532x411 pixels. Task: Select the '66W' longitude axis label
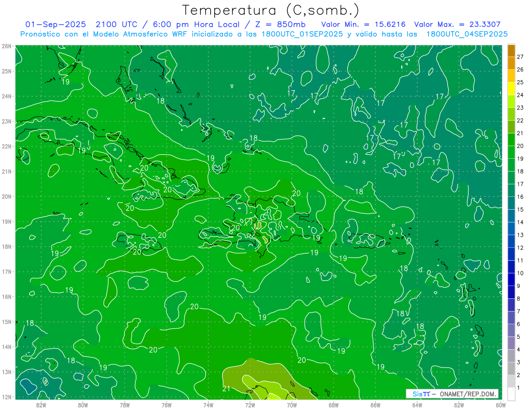375,405
